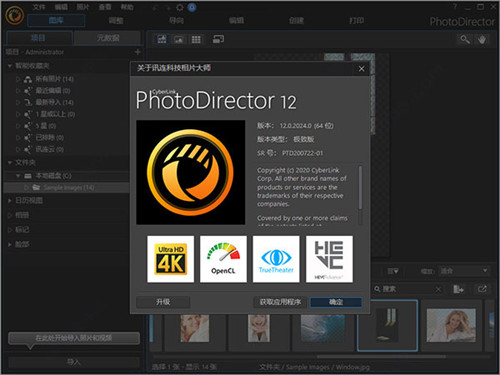Click help question mark in title bar
The height and width of the screenshot is (375, 500).
[x=455, y=6]
